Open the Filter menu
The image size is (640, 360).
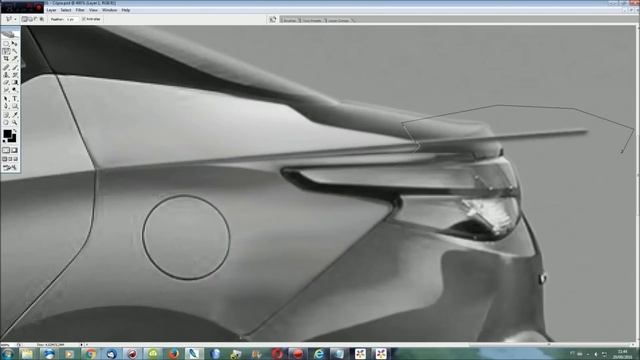tap(80, 10)
